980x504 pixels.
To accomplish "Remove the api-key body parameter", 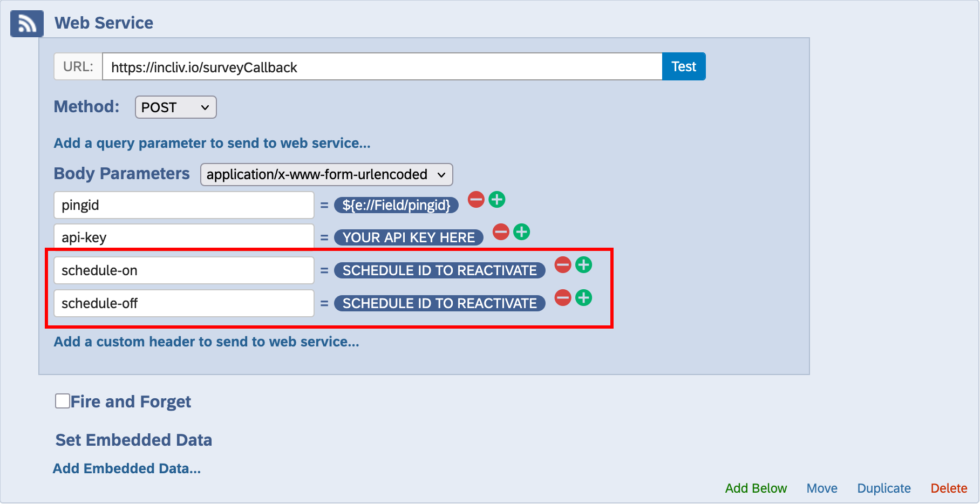I will click(x=501, y=232).
